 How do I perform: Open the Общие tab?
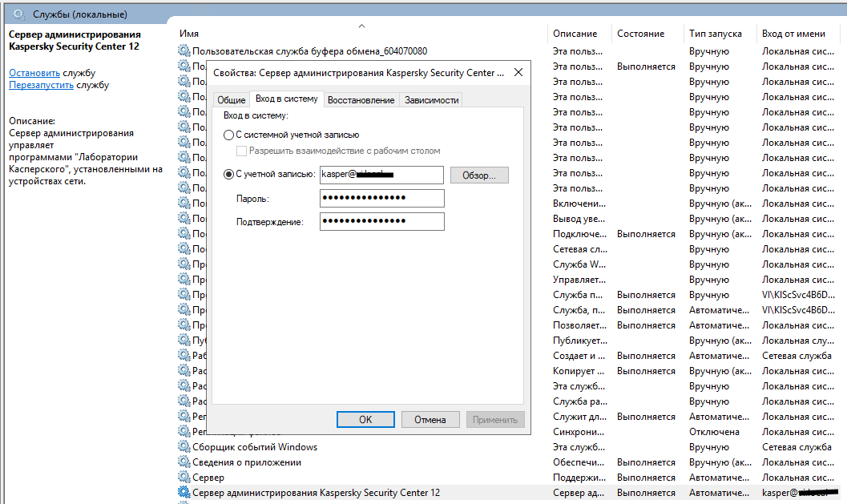click(x=232, y=100)
